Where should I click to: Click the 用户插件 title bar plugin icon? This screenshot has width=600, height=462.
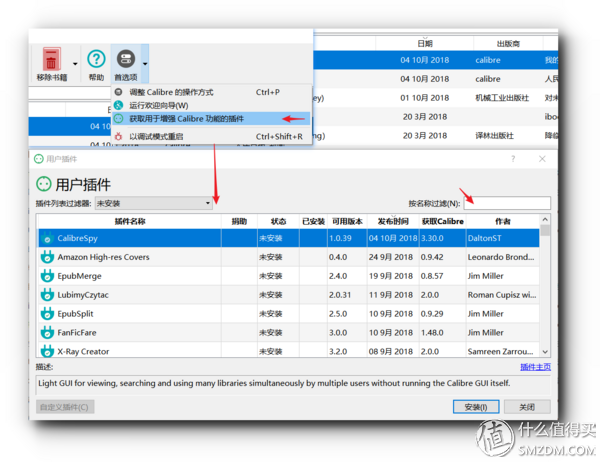[x=39, y=159]
